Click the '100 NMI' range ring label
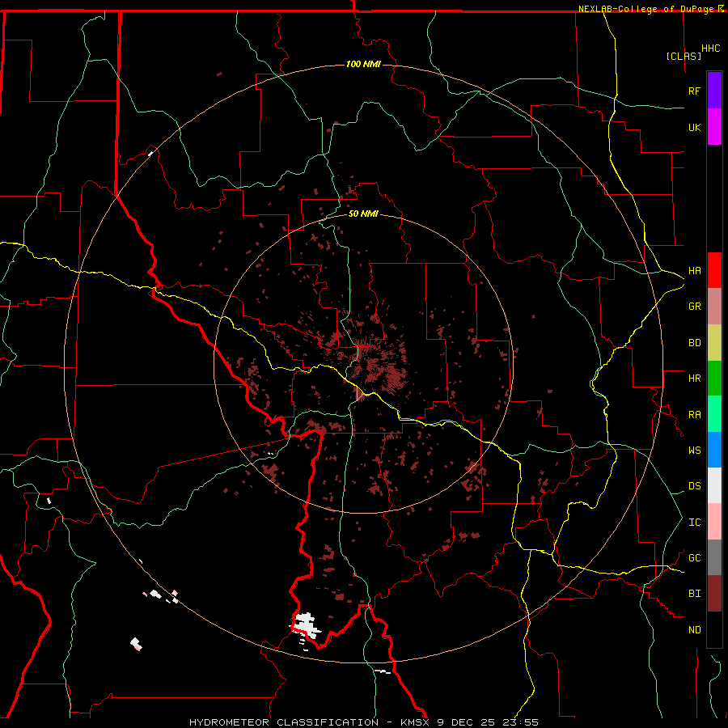 point(363,64)
